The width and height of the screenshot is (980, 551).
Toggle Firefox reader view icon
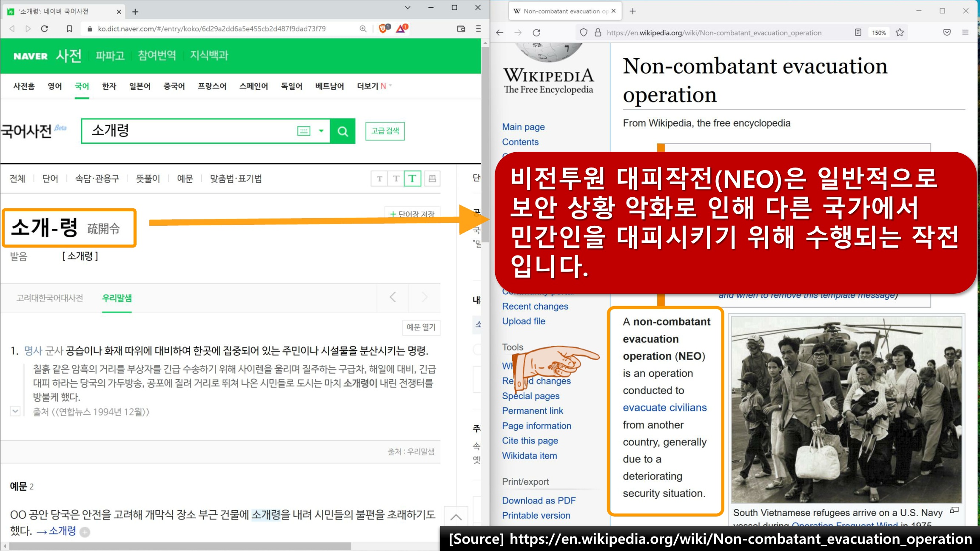coord(858,32)
